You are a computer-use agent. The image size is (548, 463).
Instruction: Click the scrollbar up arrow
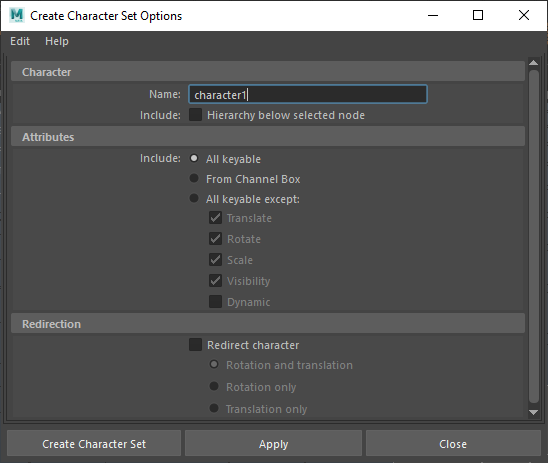click(x=534, y=63)
